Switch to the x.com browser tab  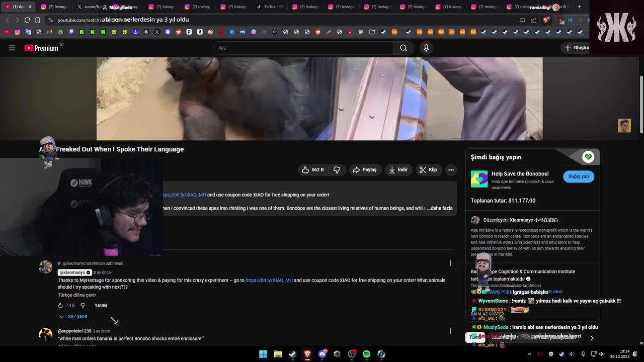pyautogui.click(x=89, y=7)
